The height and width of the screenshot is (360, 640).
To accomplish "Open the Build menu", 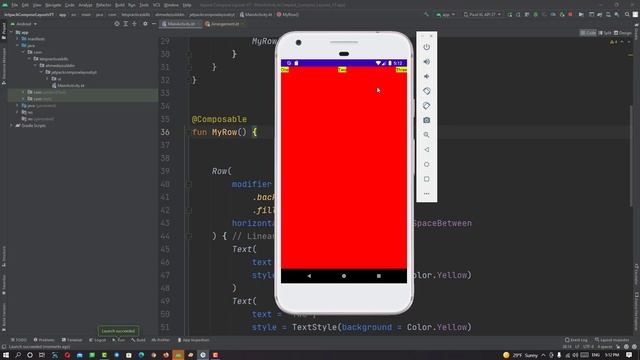I will 120,5.
